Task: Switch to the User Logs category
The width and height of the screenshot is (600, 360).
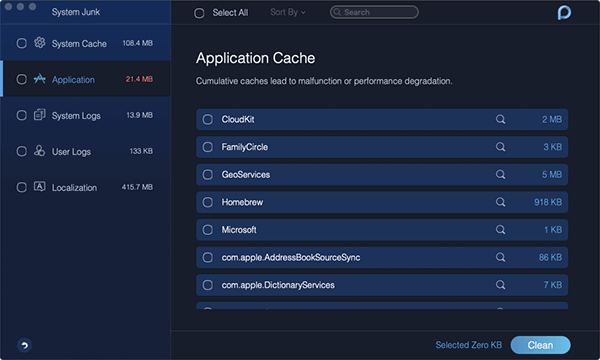Action: point(86,151)
